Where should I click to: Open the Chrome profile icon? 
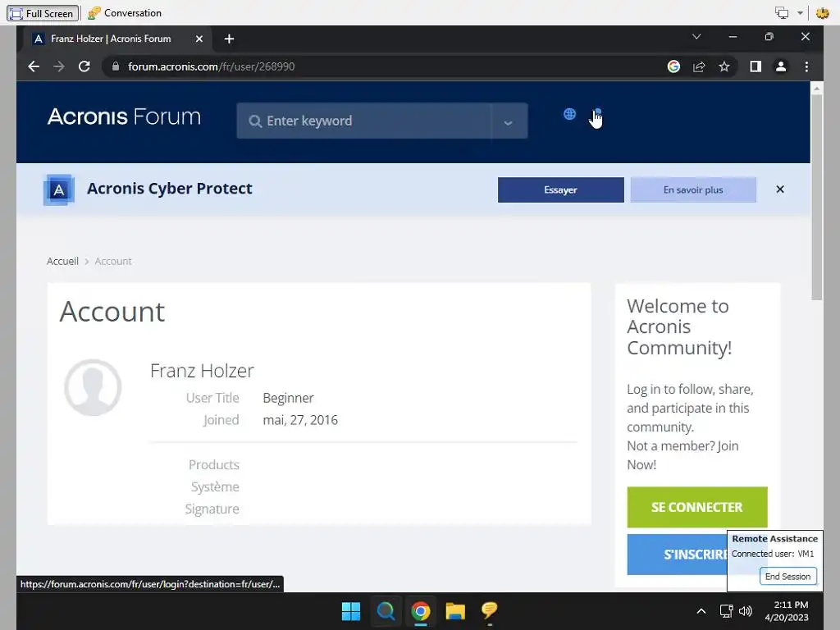coord(781,66)
